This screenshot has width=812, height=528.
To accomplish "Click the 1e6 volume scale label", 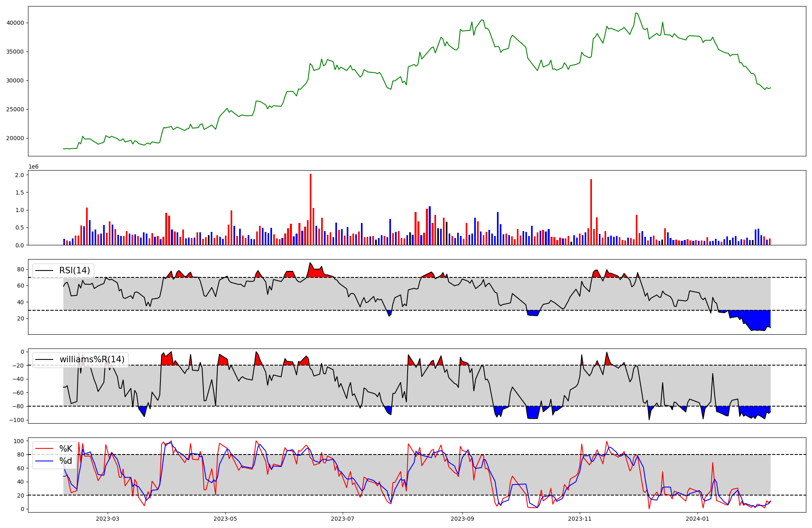I will (33, 167).
